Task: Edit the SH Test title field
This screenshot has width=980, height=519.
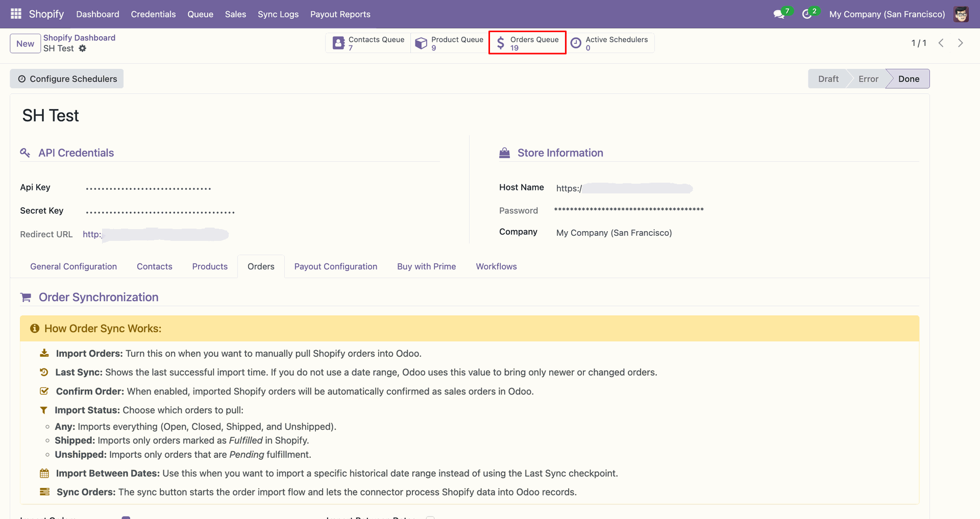Action: click(51, 116)
